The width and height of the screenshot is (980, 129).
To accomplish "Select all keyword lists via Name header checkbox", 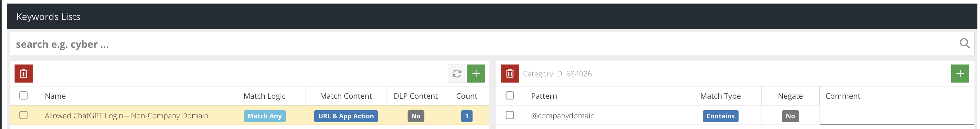I will [24, 95].
